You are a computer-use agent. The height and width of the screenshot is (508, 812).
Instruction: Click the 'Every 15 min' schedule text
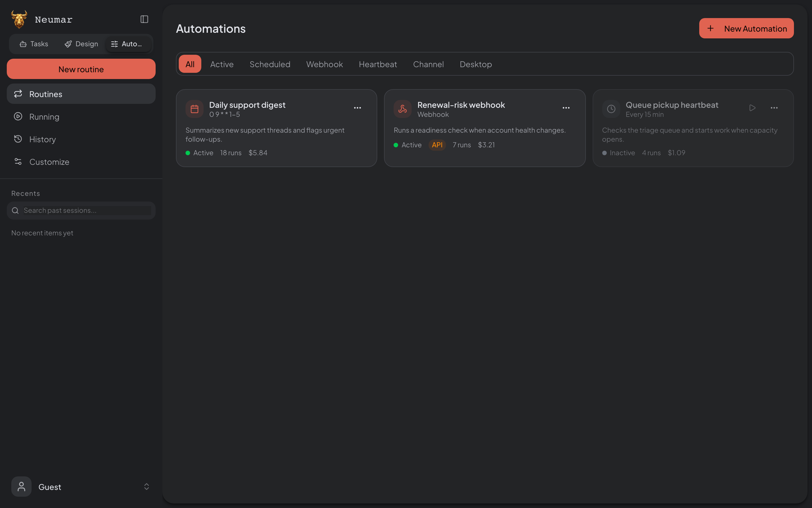(645, 115)
